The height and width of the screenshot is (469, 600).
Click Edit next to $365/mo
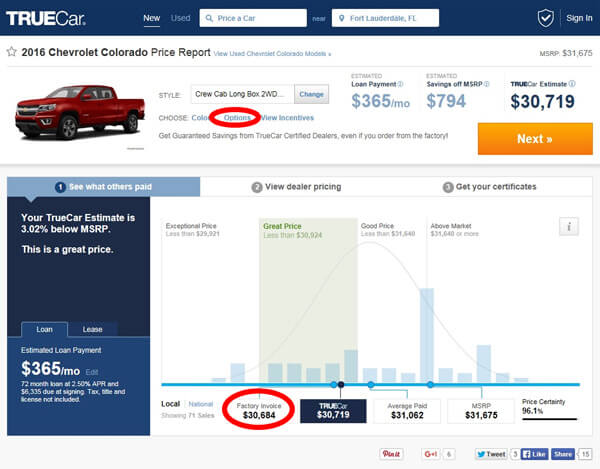pyautogui.click(x=91, y=372)
